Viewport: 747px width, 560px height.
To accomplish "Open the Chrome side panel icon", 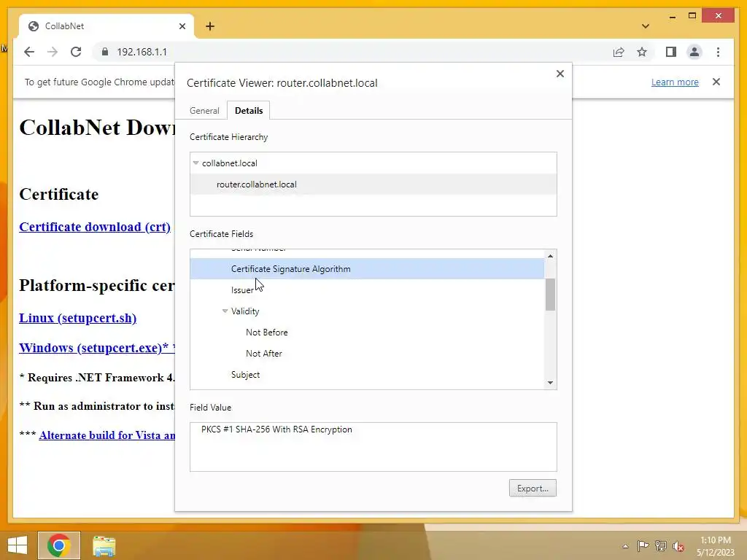I will pyautogui.click(x=671, y=52).
